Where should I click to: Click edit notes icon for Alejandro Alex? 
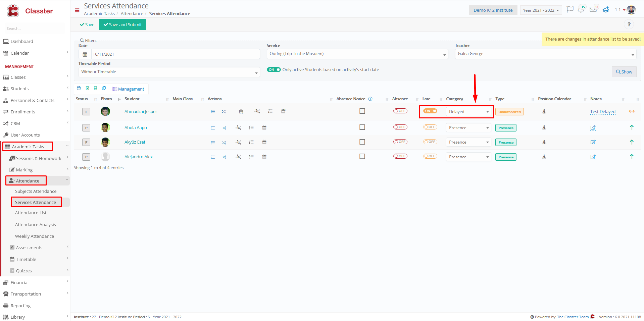click(593, 157)
